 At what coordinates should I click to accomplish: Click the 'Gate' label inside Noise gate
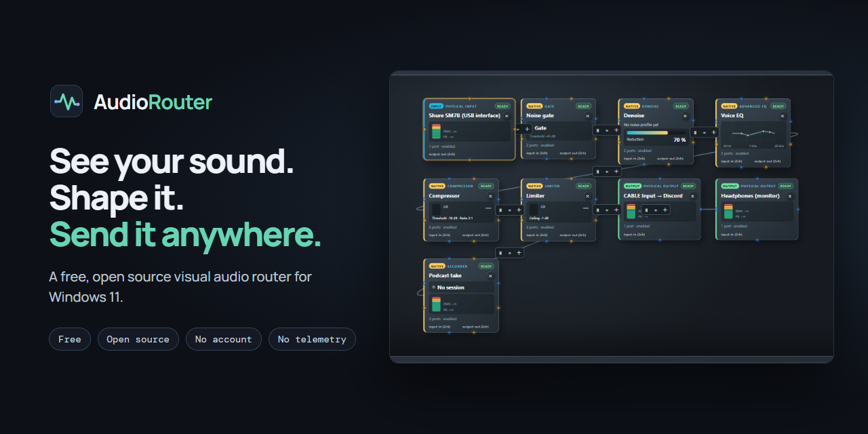point(540,127)
